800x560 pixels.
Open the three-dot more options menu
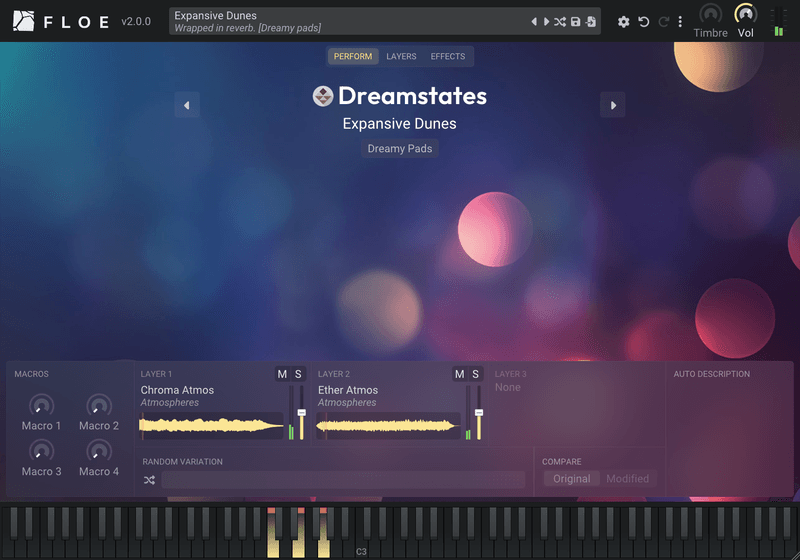(680, 21)
